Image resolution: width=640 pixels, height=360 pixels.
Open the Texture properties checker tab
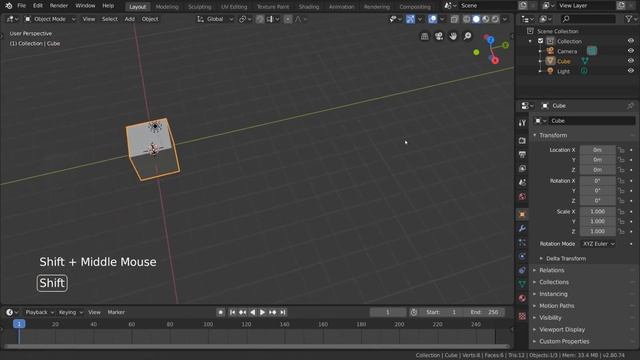click(x=522, y=316)
